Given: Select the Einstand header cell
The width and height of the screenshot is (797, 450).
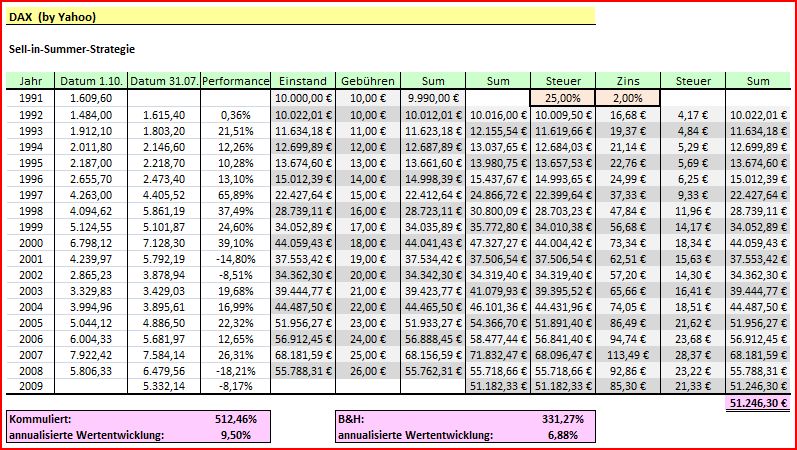Looking at the screenshot, I should pyautogui.click(x=303, y=80).
